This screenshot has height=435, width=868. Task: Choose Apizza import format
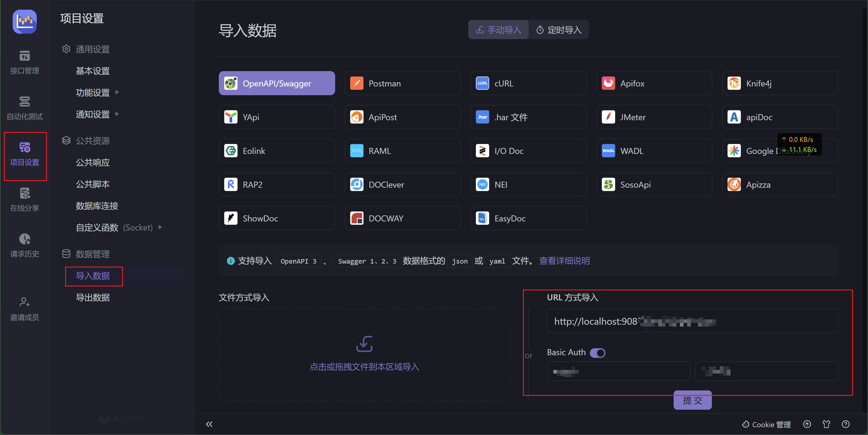(780, 184)
